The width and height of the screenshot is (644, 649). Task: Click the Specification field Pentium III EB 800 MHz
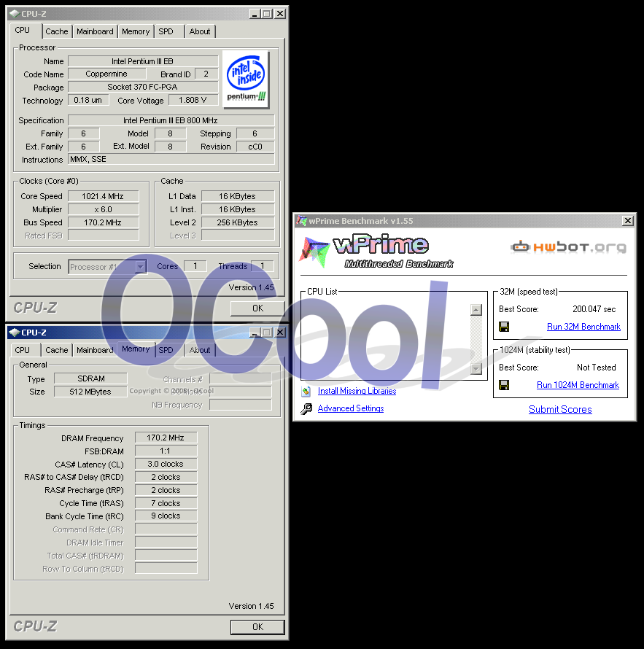click(x=171, y=120)
